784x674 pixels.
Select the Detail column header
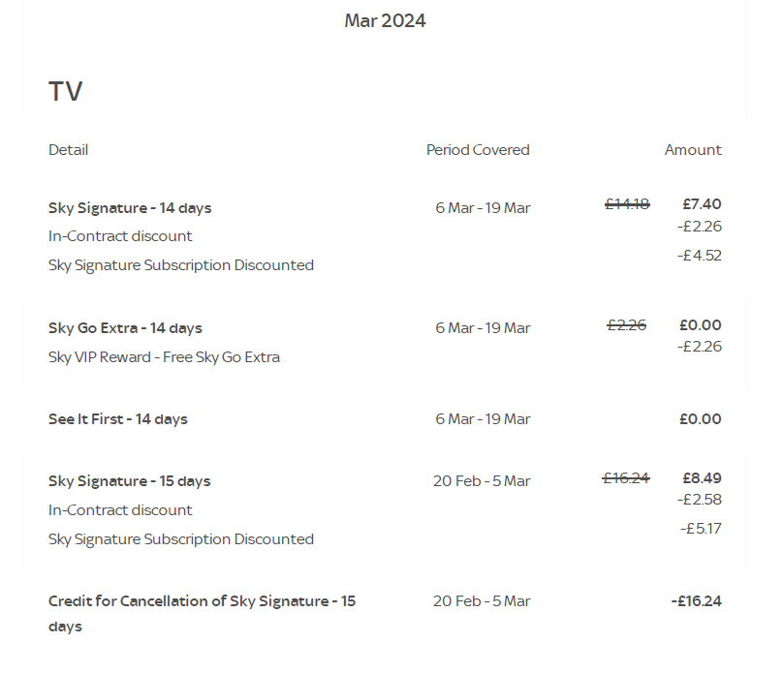pyautogui.click(x=68, y=150)
